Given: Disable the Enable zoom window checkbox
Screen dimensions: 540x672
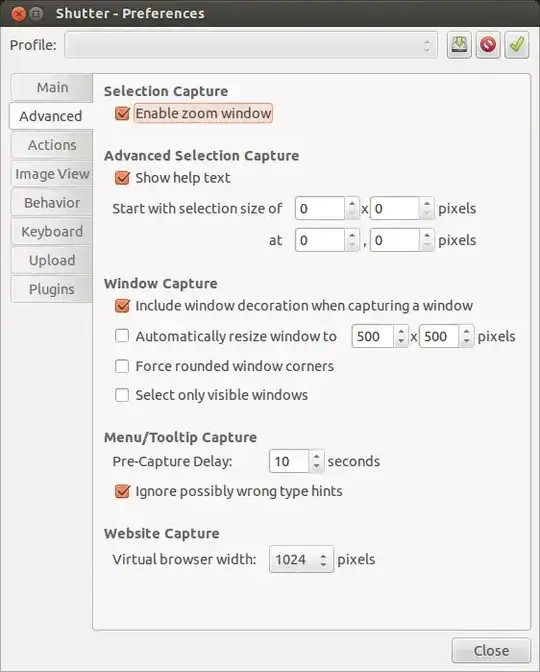Looking at the screenshot, I should click(122, 114).
